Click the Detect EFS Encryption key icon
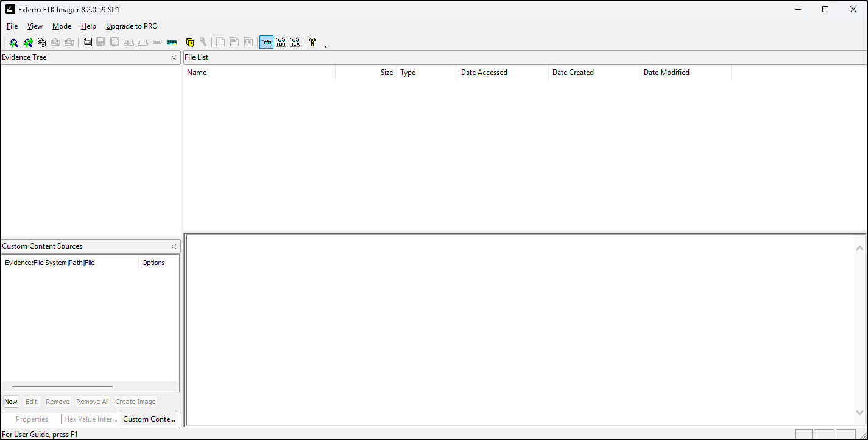 (x=203, y=42)
